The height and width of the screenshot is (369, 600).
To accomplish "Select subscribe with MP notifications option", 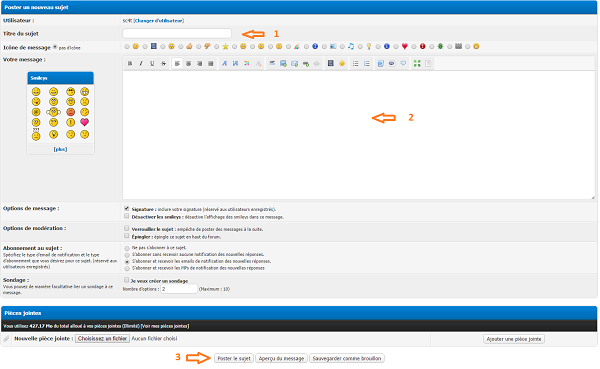I will click(x=127, y=269).
